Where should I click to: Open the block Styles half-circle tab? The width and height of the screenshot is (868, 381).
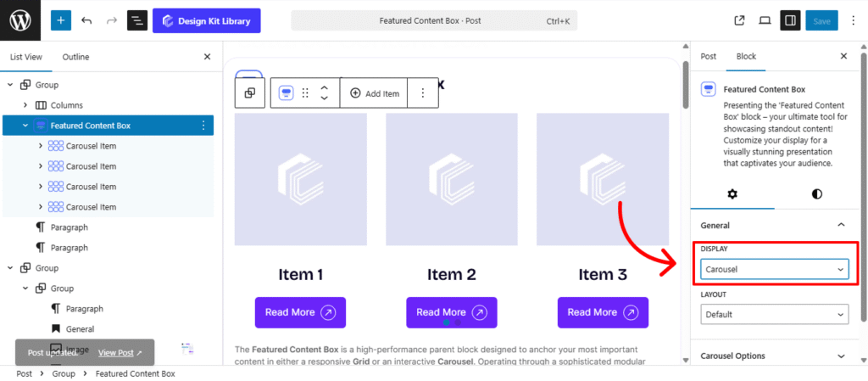tap(816, 193)
